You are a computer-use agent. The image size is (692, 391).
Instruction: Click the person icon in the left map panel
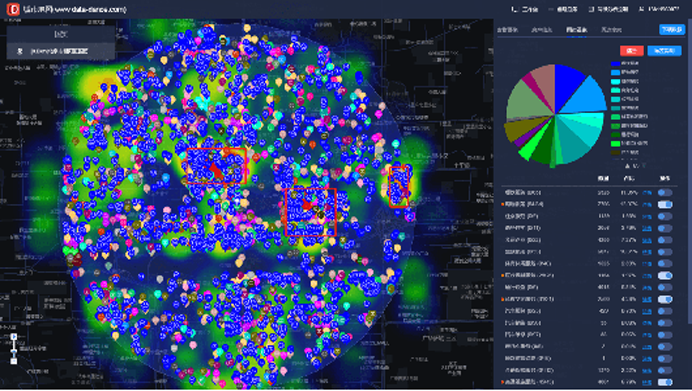[x=20, y=52]
